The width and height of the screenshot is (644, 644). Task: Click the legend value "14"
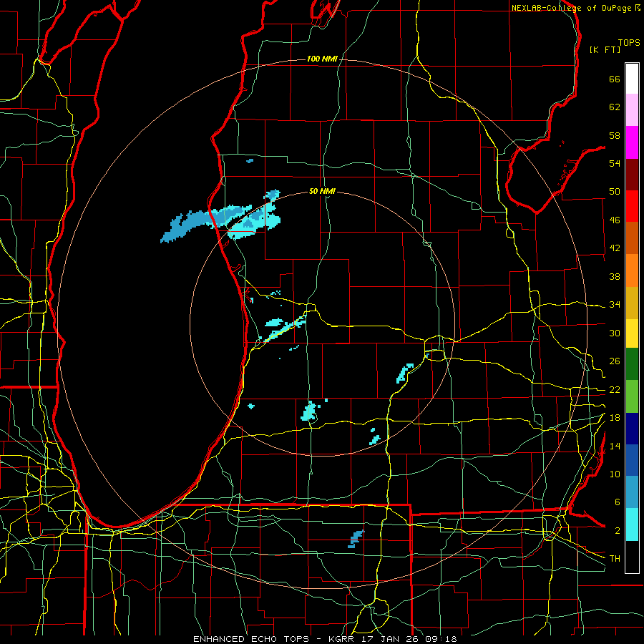tap(615, 446)
